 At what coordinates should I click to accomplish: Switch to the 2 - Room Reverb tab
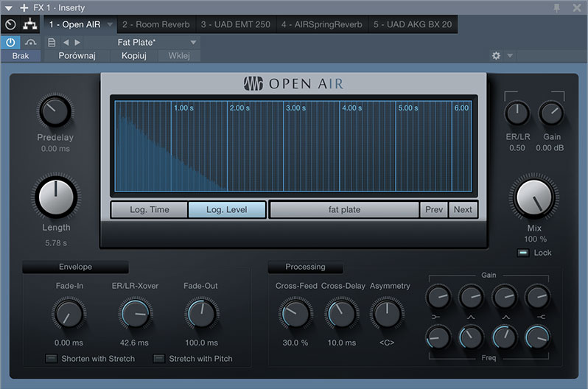point(155,25)
